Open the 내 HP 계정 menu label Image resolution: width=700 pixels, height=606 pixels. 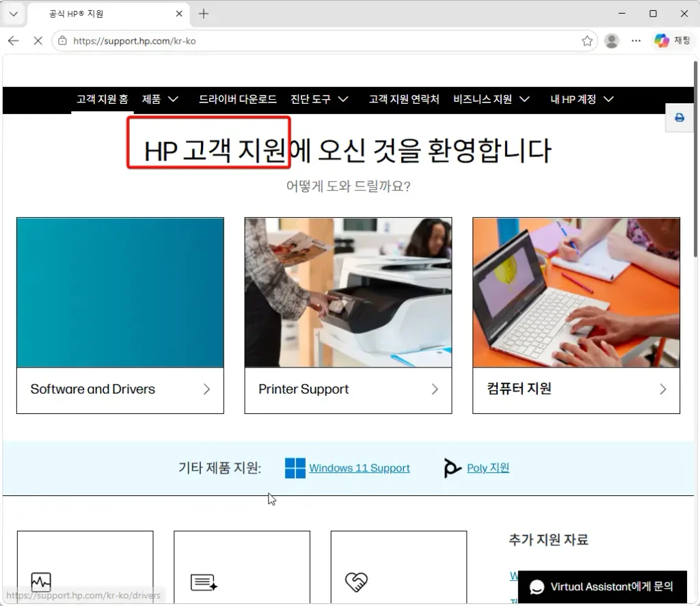point(573,99)
